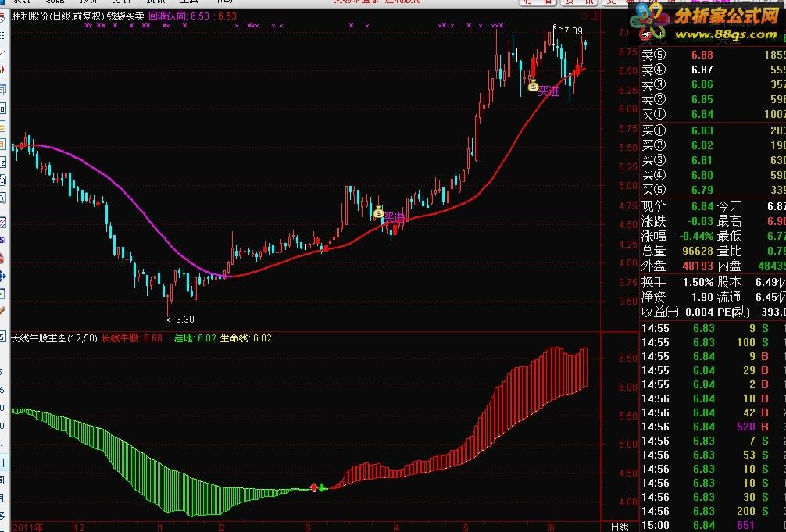Screen dimensions: 786x532
Task: Click the 洼地: 6.02 indicator value
Action: point(195,338)
